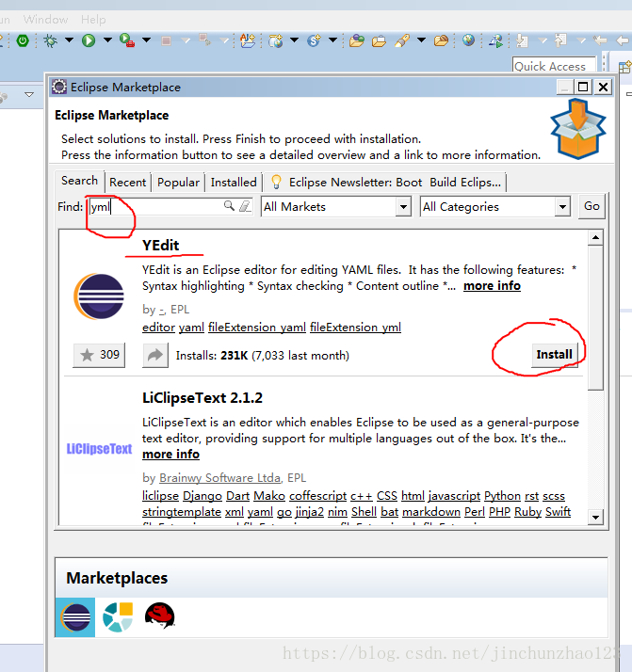This screenshot has height=672, width=632.
Task: Click the share arrow icon for YEdit
Action: 155,355
